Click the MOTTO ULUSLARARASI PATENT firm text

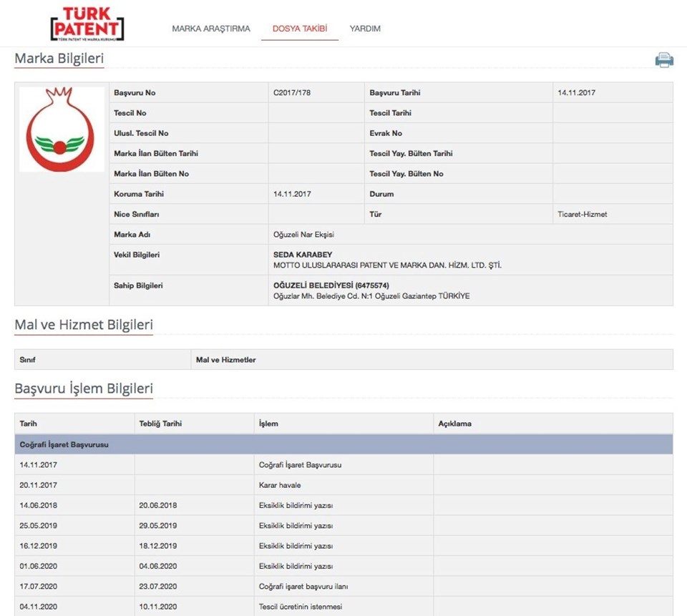[x=387, y=265]
